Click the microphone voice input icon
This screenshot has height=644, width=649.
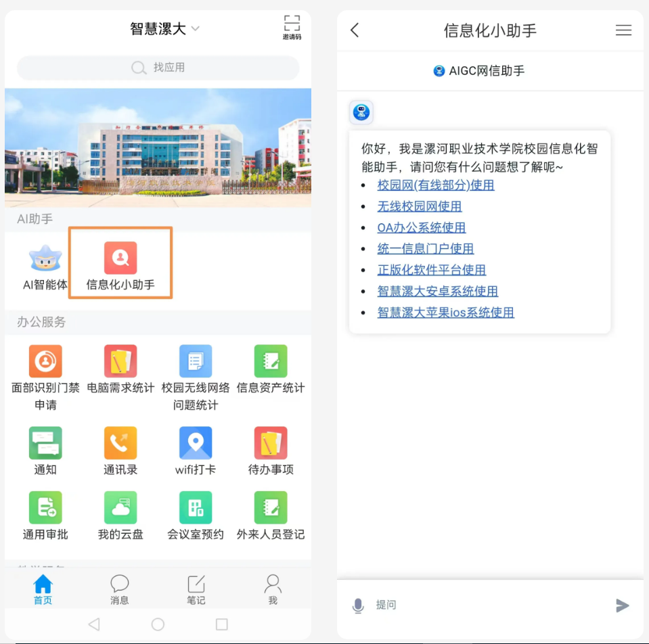pos(358,605)
